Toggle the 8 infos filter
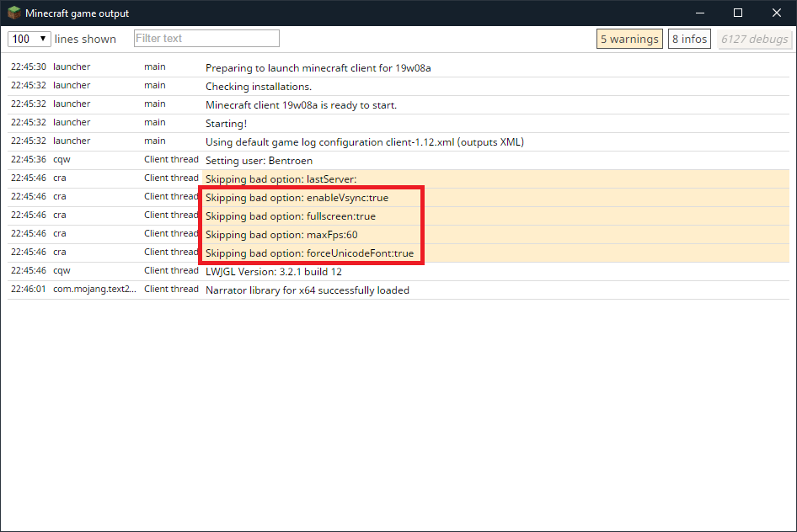The image size is (797, 532). point(689,39)
